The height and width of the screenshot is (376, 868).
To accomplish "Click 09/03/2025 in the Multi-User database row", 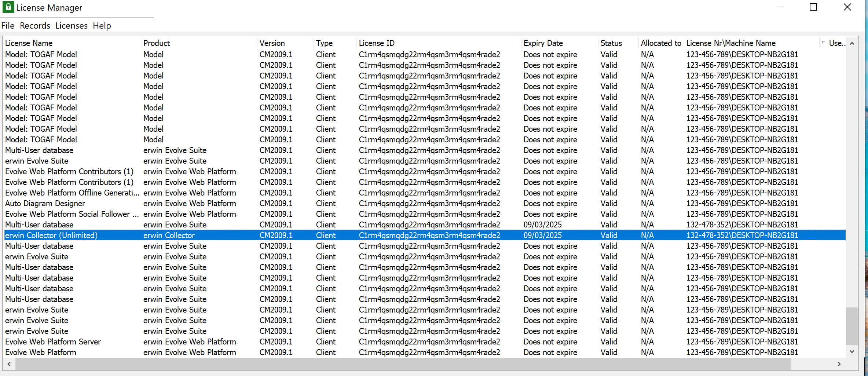I will [542, 224].
